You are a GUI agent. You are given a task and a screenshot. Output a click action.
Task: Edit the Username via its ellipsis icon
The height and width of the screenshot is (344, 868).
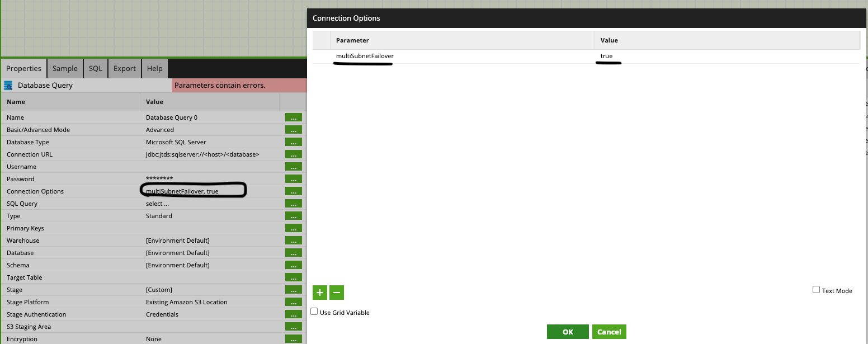(x=293, y=166)
